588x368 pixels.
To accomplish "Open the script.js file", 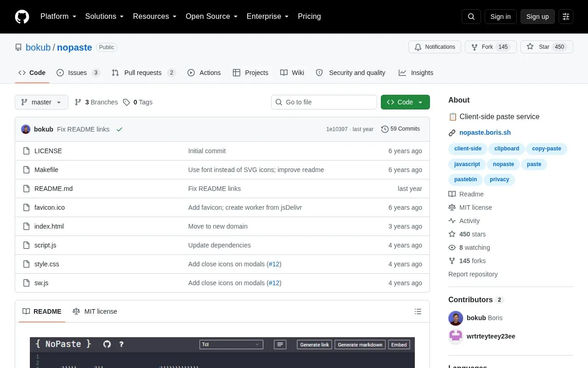I will pos(45,245).
